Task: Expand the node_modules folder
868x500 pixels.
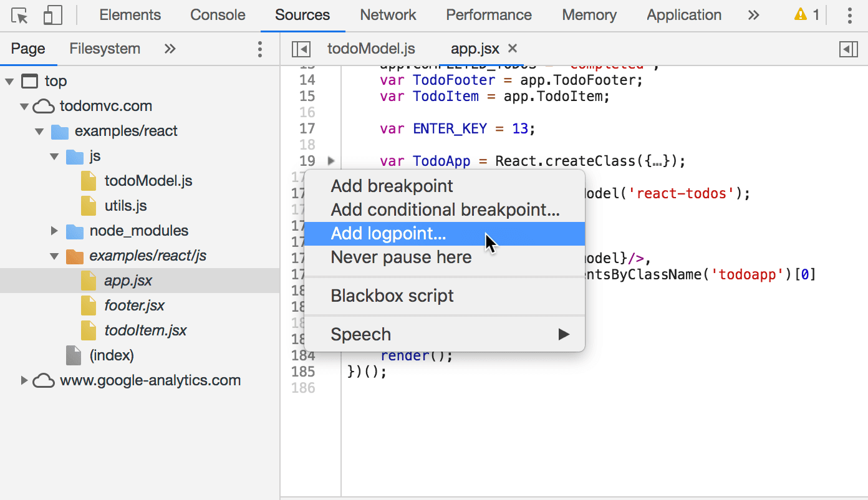Action: [54, 231]
